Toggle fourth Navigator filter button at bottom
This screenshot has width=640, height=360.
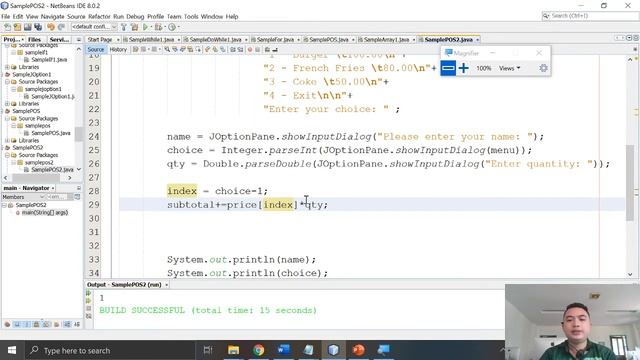pos(36,324)
